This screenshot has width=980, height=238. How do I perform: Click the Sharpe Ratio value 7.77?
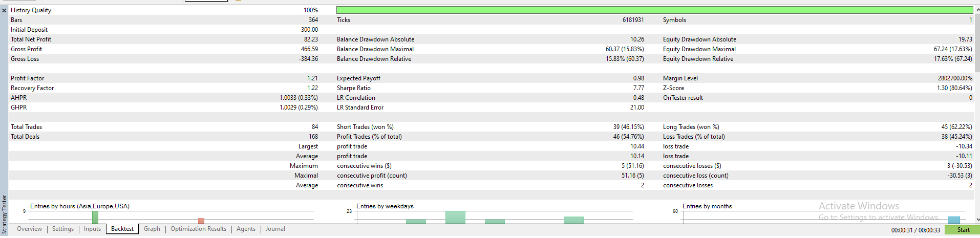point(638,88)
